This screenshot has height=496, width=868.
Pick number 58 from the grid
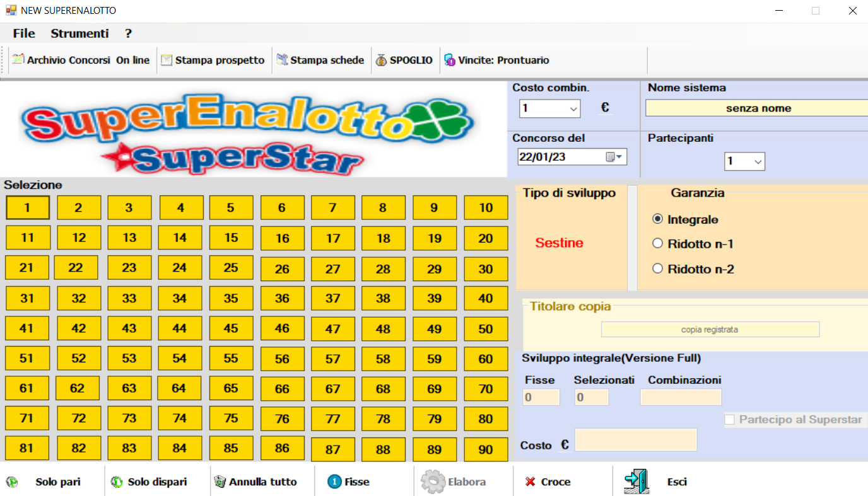pos(384,359)
